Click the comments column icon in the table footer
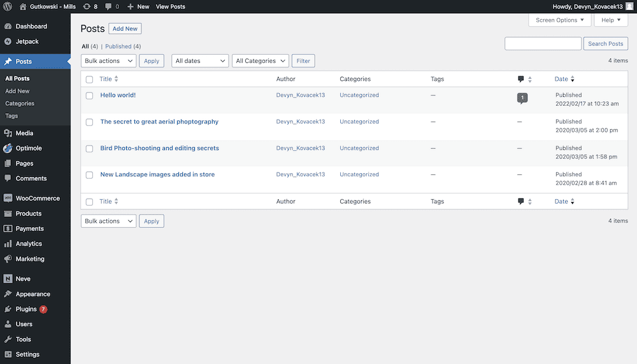This screenshot has height=364, width=637. [x=521, y=202]
